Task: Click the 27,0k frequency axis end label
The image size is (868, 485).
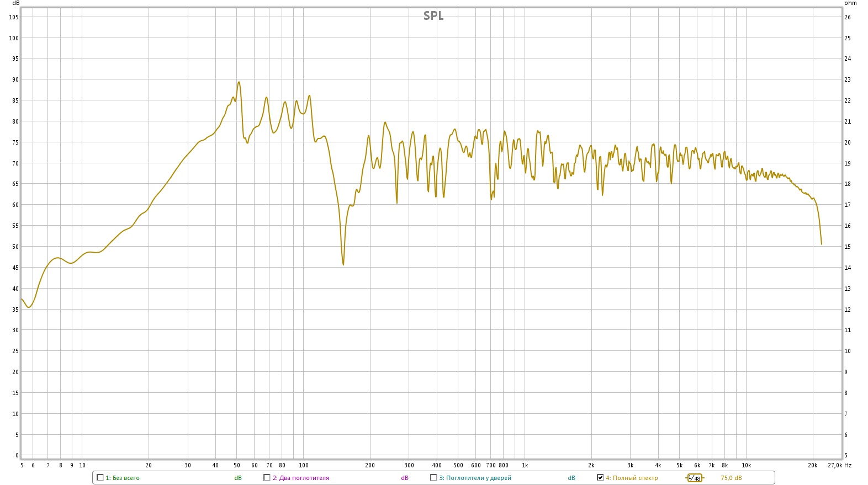Action: (x=834, y=465)
